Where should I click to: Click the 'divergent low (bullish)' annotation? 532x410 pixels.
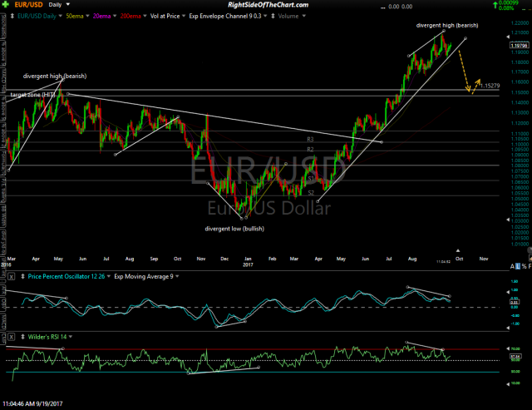234,229
